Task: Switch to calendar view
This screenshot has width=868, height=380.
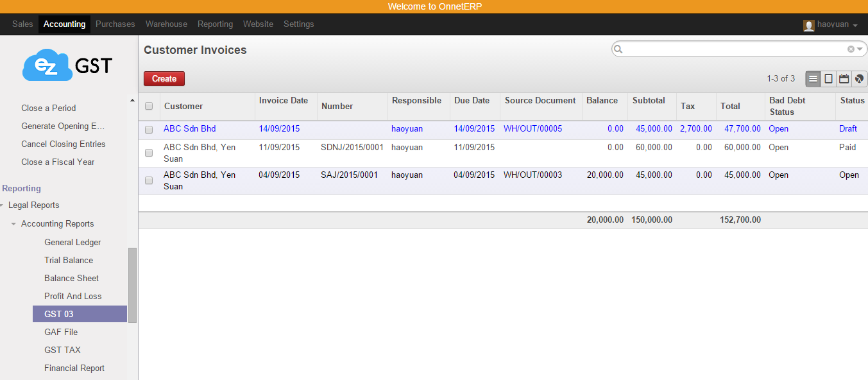Action: click(x=844, y=78)
